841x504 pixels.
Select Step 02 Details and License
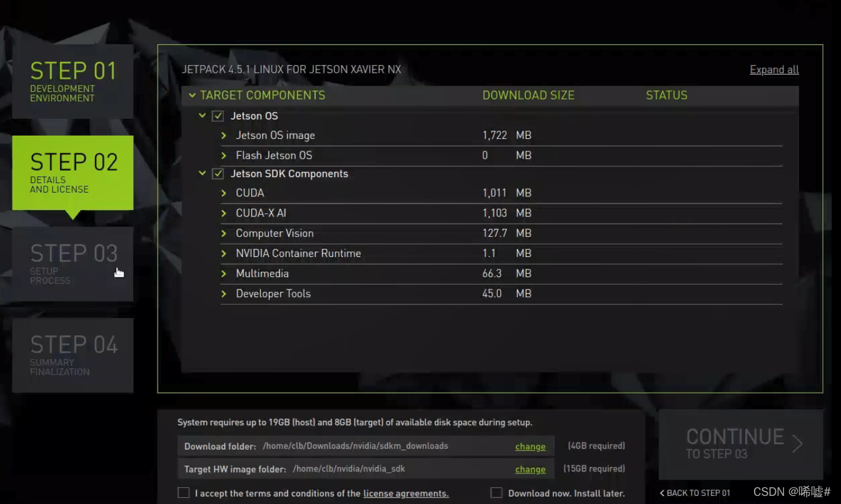pyautogui.click(x=73, y=173)
